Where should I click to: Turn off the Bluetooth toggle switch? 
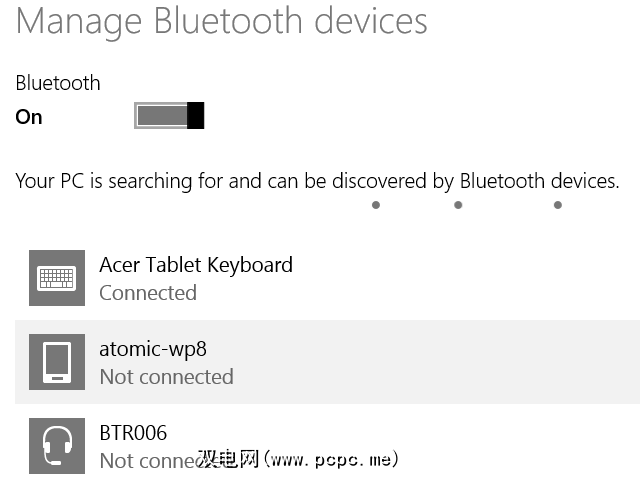pos(169,116)
